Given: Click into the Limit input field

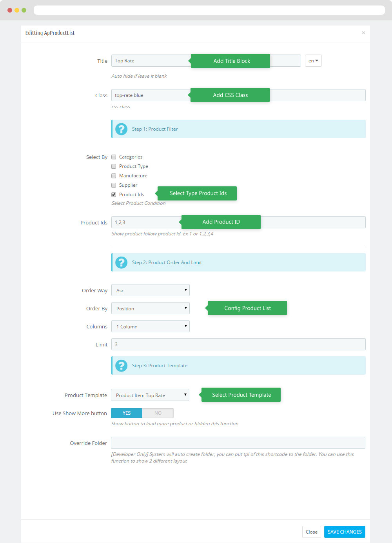Looking at the screenshot, I should click(238, 344).
